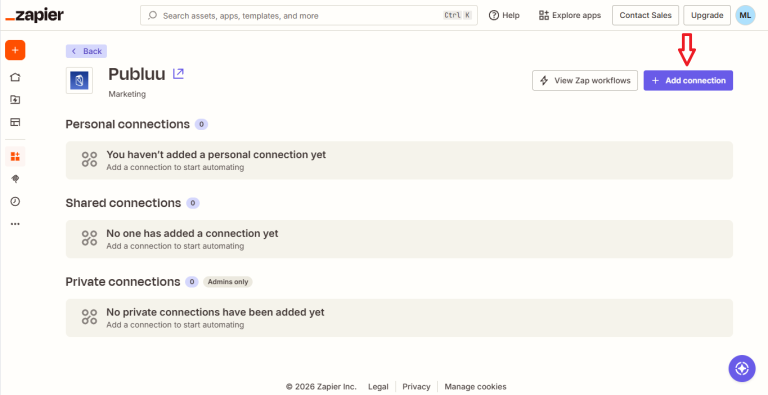This screenshot has height=395, width=768.
Task: Click the Personal connections heading
Action: pos(127,124)
